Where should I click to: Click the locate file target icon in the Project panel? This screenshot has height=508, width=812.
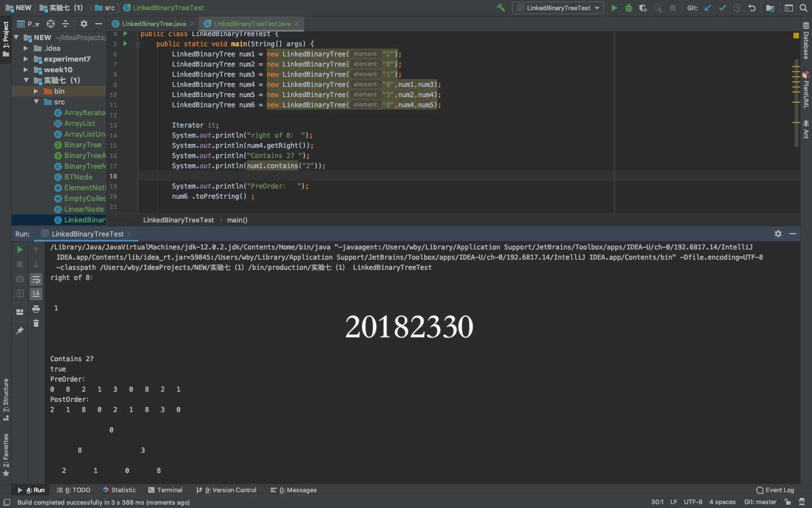click(51, 24)
